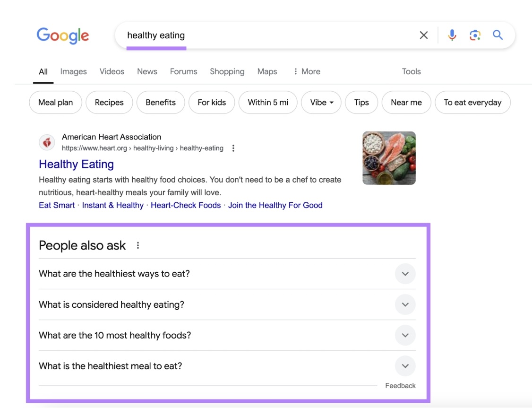Click into the healthy eating search field
The height and width of the screenshot is (408, 532).
pyautogui.click(x=265, y=35)
